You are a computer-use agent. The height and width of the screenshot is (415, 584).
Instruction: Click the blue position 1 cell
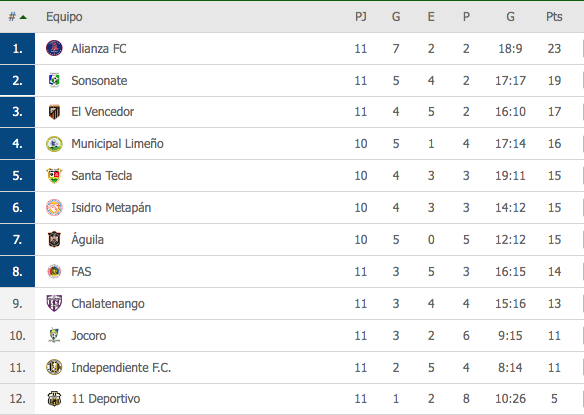click(x=18, y=48)
